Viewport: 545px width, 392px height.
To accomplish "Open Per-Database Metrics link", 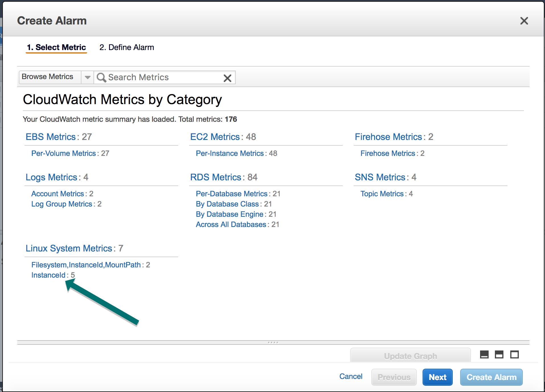I will pyautogui.click(x=232, y=194).
